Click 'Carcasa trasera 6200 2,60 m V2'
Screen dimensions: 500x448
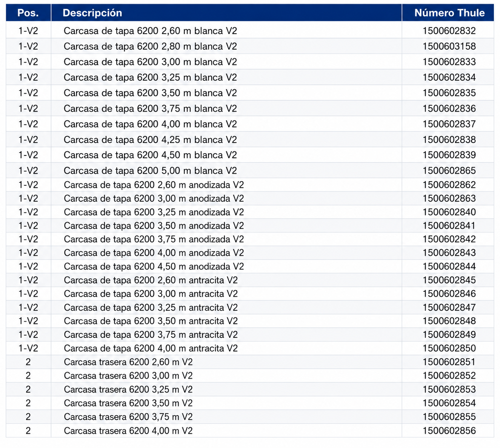[128, 362]
